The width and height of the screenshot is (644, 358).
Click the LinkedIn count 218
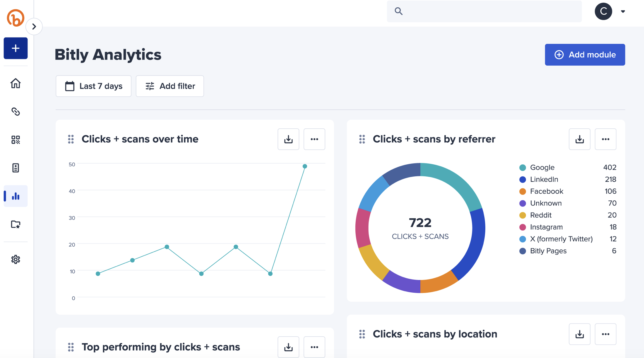(610, 179)
